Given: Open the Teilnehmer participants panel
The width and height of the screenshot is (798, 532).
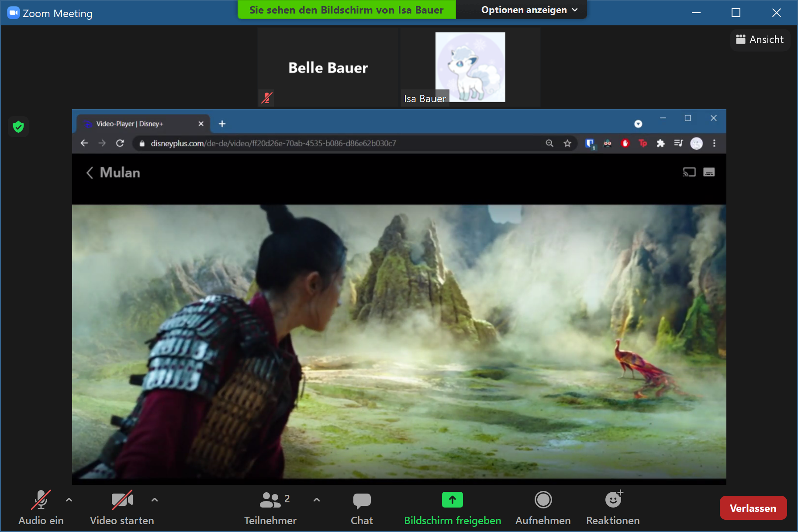Looking at the screenshot, I should (x=270, y=507).
